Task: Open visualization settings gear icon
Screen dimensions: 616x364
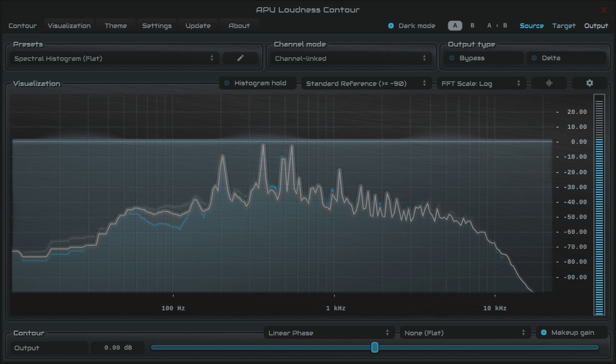Action: click(x=589, y=83)
